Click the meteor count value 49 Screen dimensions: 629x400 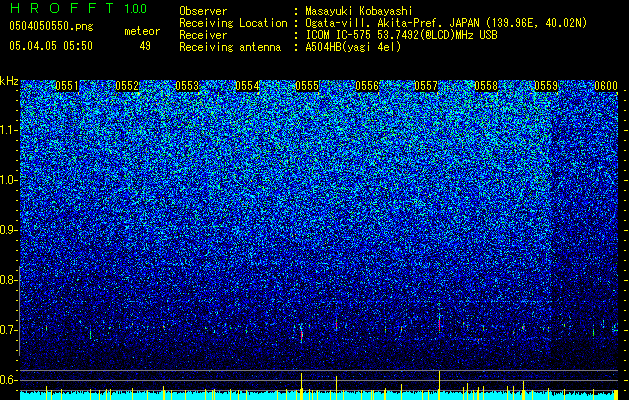pos(145,46)
